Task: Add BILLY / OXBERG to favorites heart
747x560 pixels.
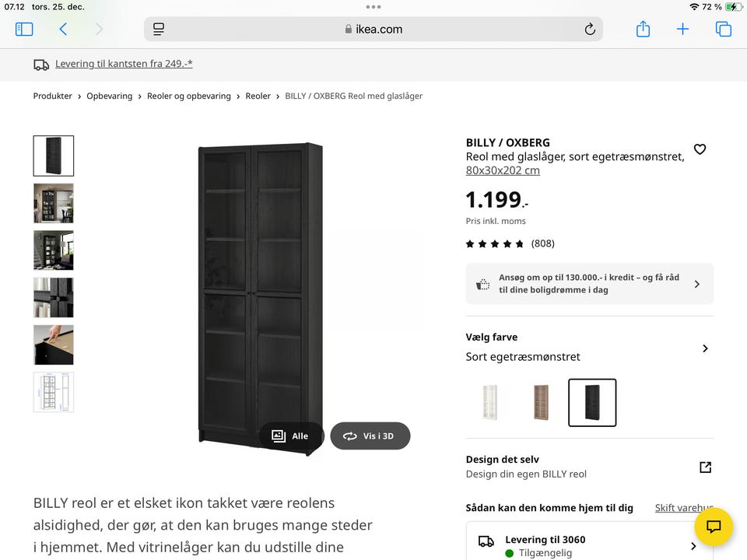Action: (x=700, y=149)
